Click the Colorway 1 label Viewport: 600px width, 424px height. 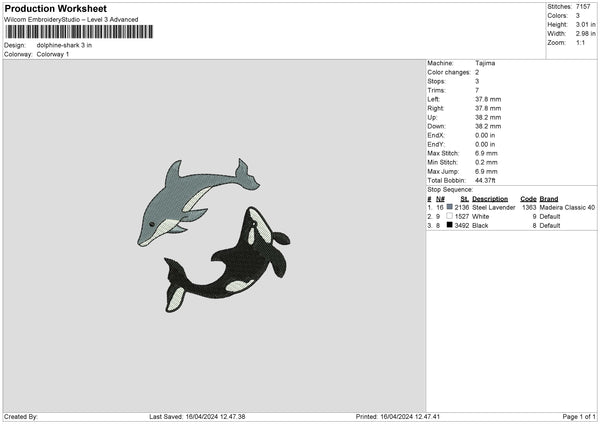click(x=53, y=54)
